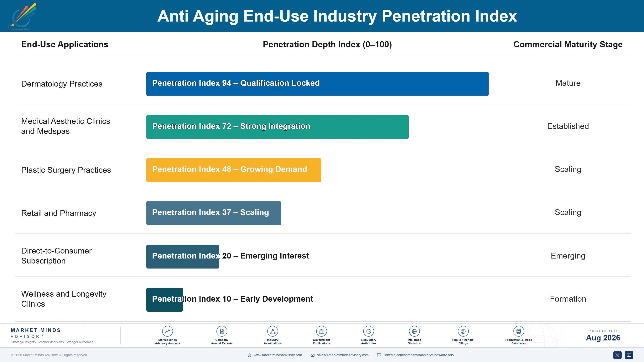
Task: Click the copyright notice text
Action: 49,355
